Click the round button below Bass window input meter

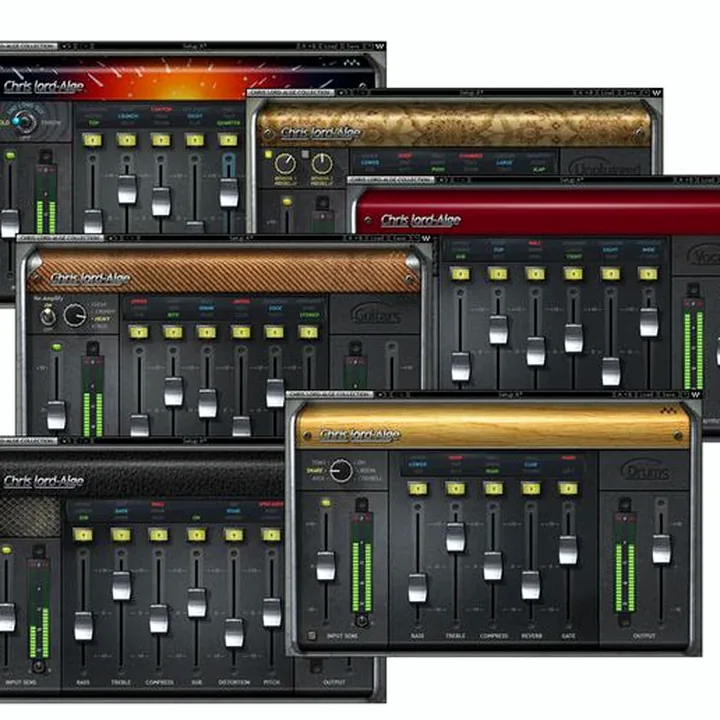(39, 666)
